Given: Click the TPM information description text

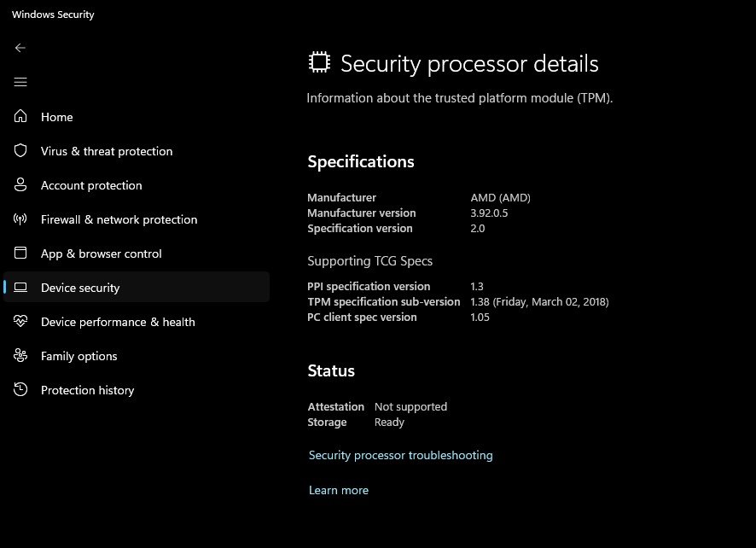Looking at the screenshot, I should pos(459,98).
